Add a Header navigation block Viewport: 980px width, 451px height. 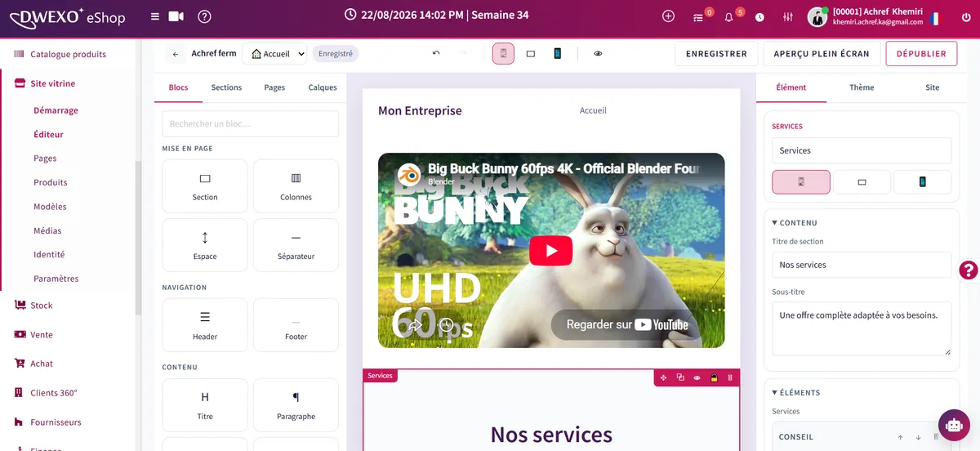coord(205,325)
